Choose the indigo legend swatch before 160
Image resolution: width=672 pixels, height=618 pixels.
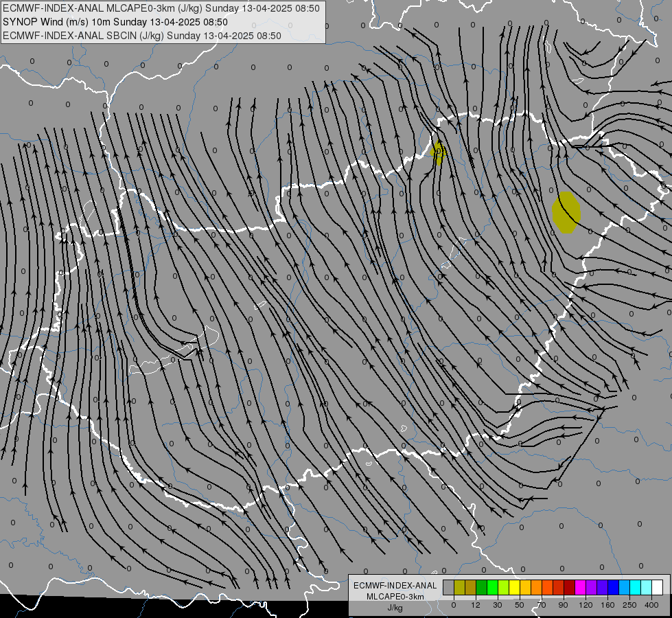[x=603, y=588]
